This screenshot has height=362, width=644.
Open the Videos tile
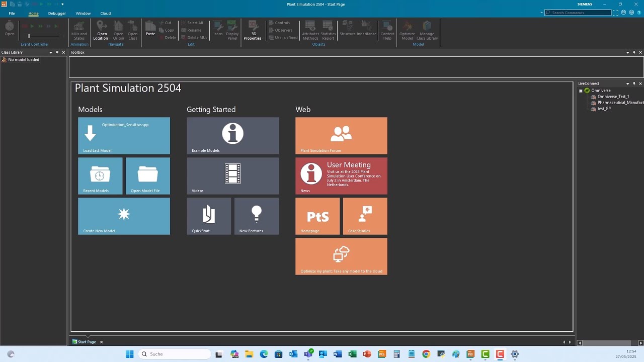click(232, 176)
